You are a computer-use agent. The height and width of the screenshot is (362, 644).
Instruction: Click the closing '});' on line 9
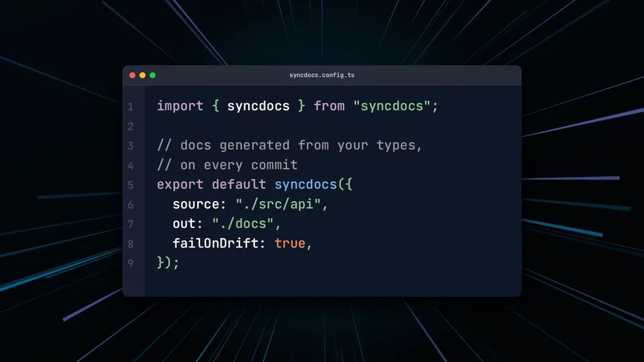168,263
